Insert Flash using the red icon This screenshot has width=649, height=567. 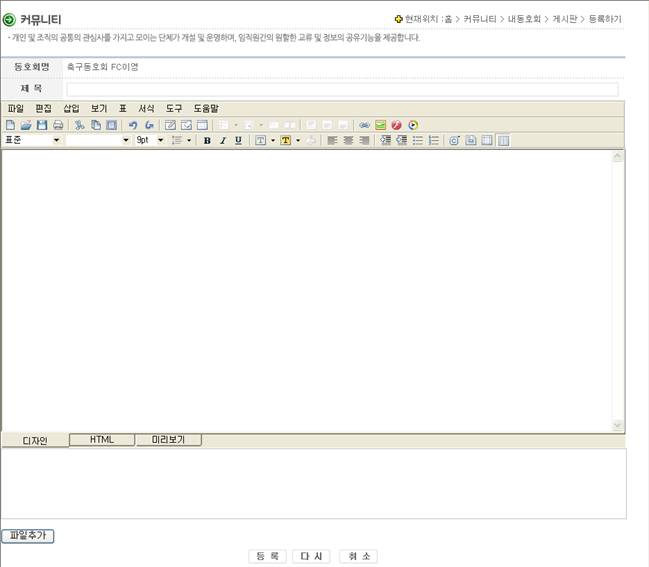point(396,125)
